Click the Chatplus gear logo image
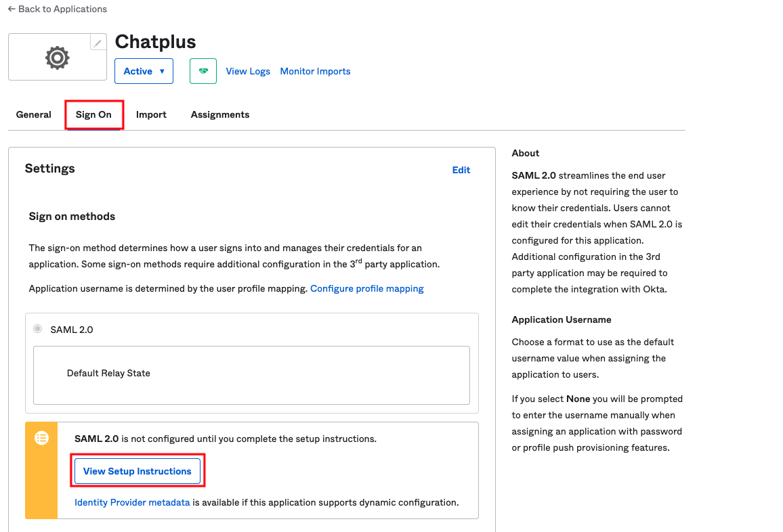Screen dimensions: 783x532 click(x=58, y=58)
